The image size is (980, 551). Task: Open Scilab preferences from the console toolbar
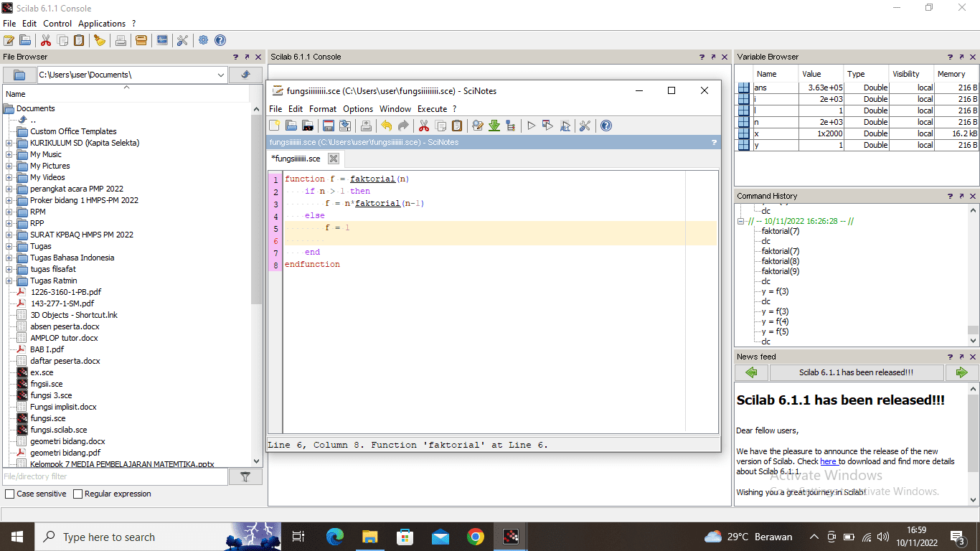(x=182, y=40)
